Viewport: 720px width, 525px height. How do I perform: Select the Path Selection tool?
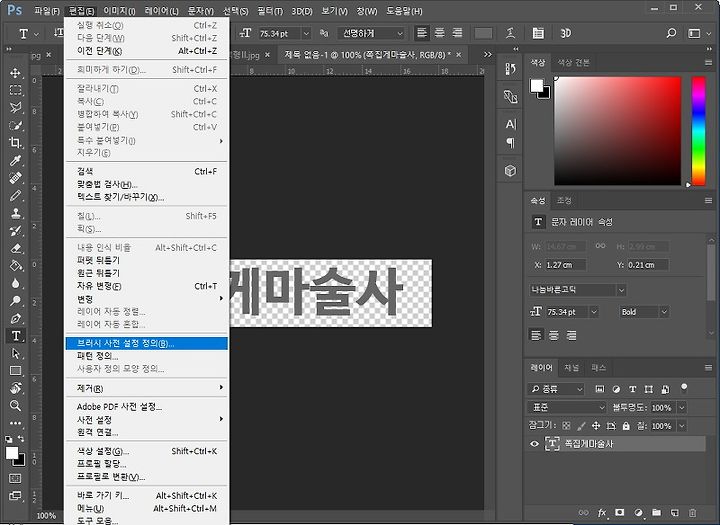click(x=15, y=353)
